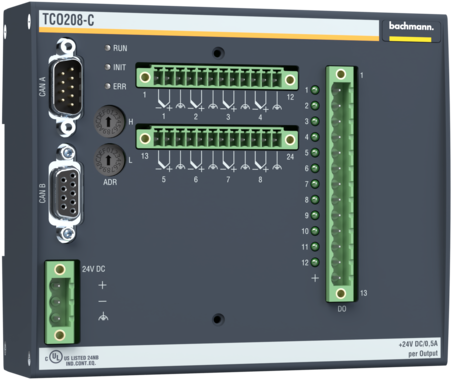Click digital output LED 8
Screen dimensions: 453x380
(x=315, y=200)
